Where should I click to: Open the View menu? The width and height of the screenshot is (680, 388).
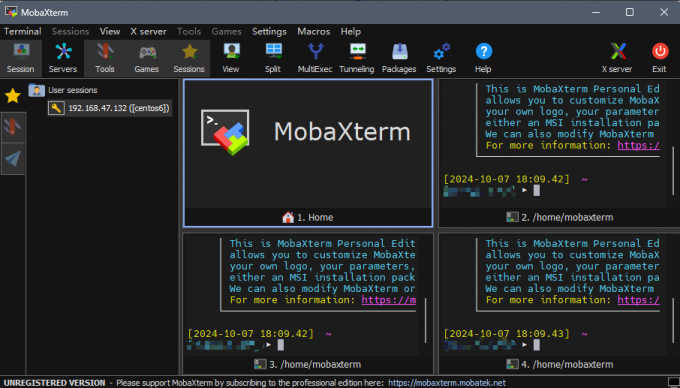(110, 31)
